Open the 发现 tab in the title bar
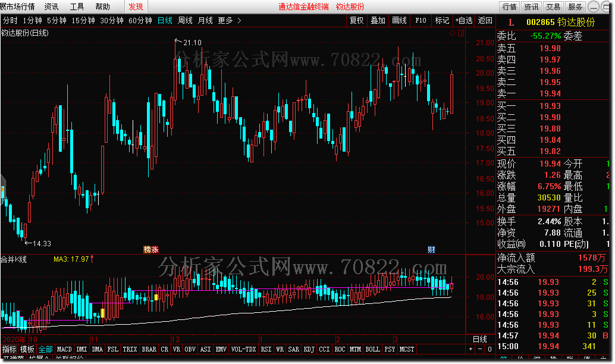The height and width of the screenshot is (364, 615). 136,7
